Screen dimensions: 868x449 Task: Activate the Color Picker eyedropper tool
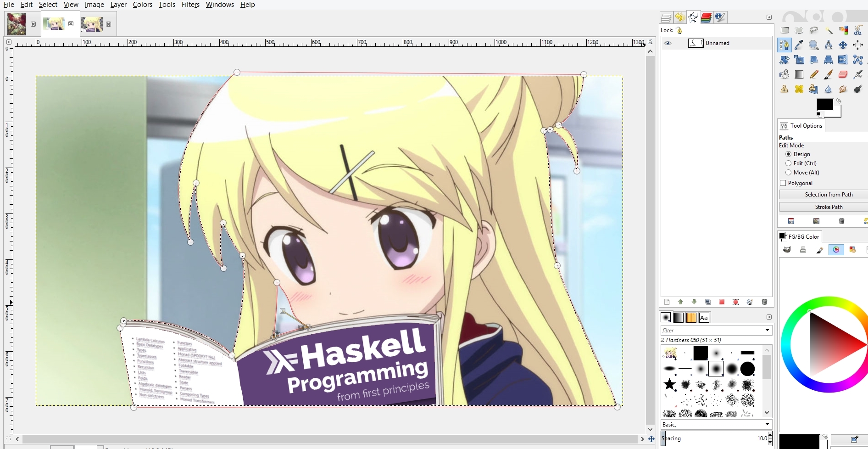(x=800, y=45)
